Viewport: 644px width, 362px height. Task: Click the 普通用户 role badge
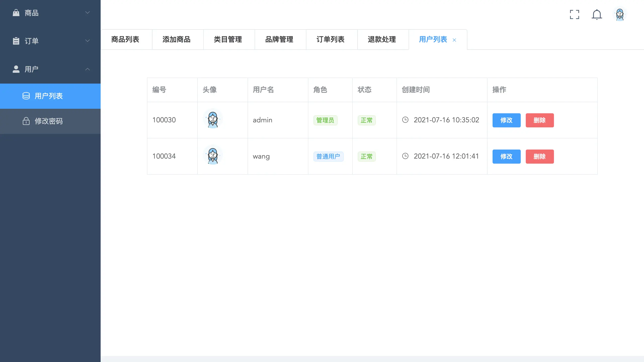(328, 156)
